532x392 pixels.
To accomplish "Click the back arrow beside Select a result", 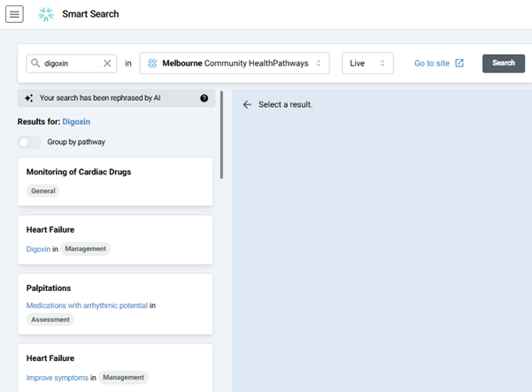I will pyautogui.click(x=247, y=104).
